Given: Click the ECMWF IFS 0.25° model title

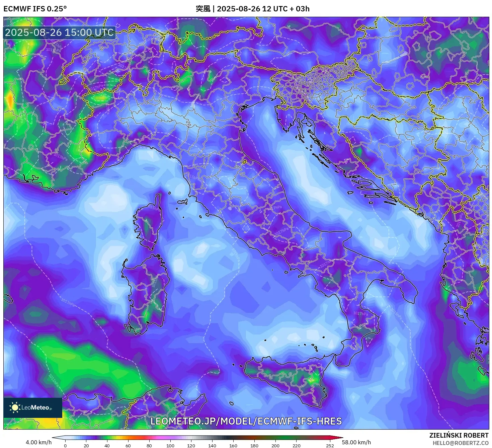Looking at the screenshot, I should tap(35, 9).
